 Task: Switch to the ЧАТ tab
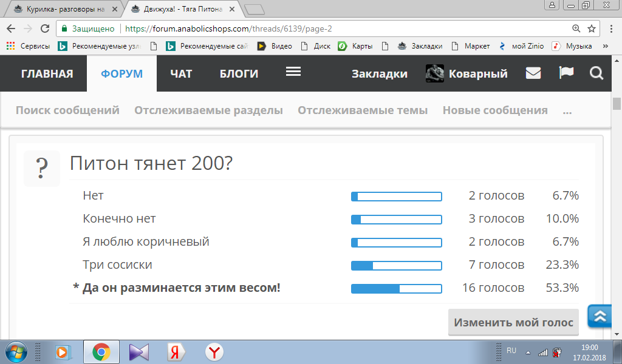(181, 73)
